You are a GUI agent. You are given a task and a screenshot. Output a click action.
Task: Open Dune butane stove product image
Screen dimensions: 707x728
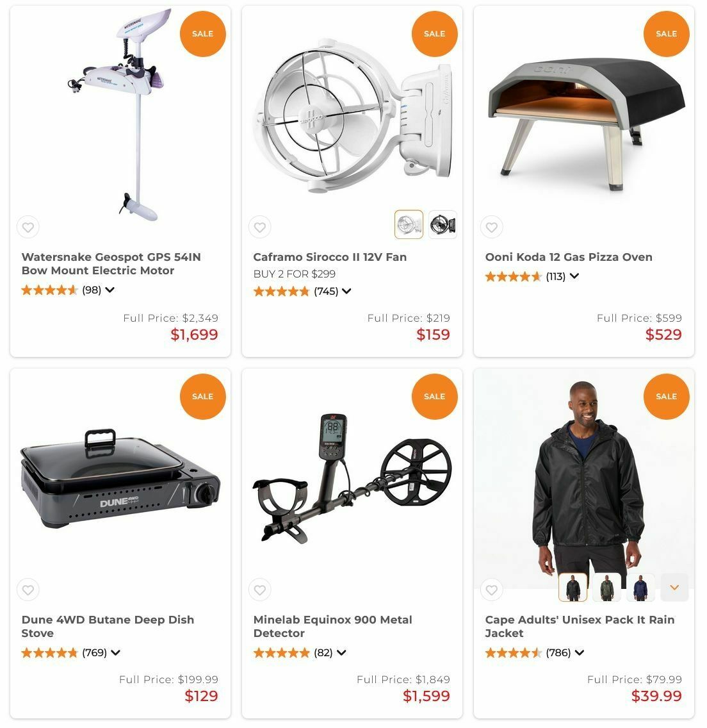point(120,479)
